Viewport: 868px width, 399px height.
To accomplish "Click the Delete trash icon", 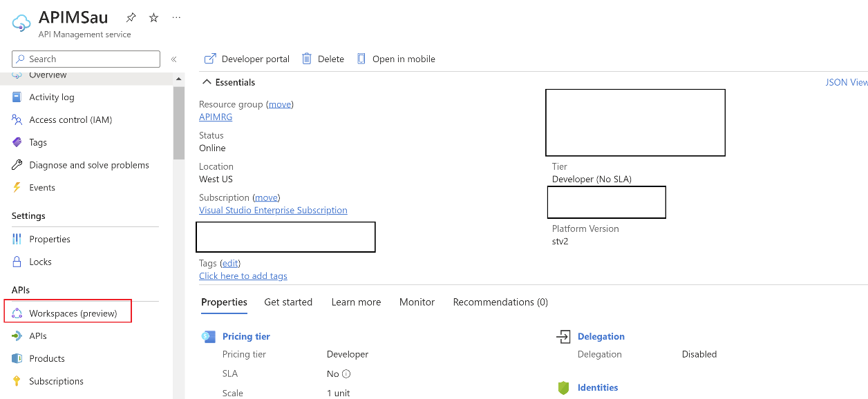I will [307, 59].
